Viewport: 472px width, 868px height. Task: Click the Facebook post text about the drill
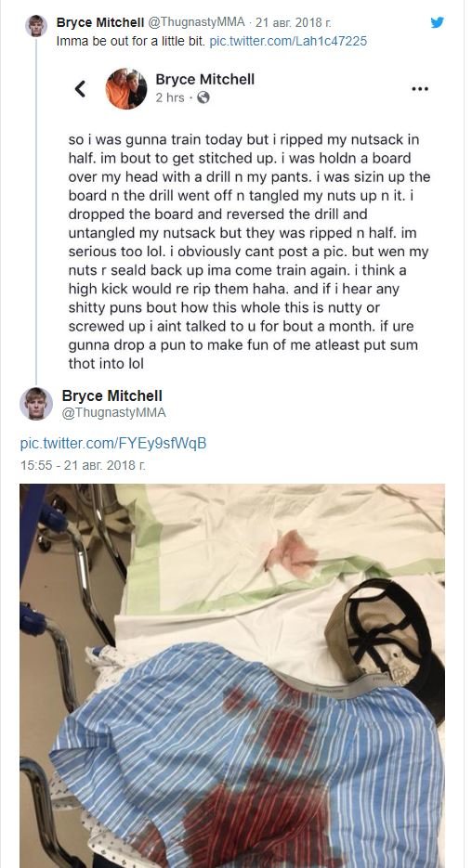pos(249,252)
